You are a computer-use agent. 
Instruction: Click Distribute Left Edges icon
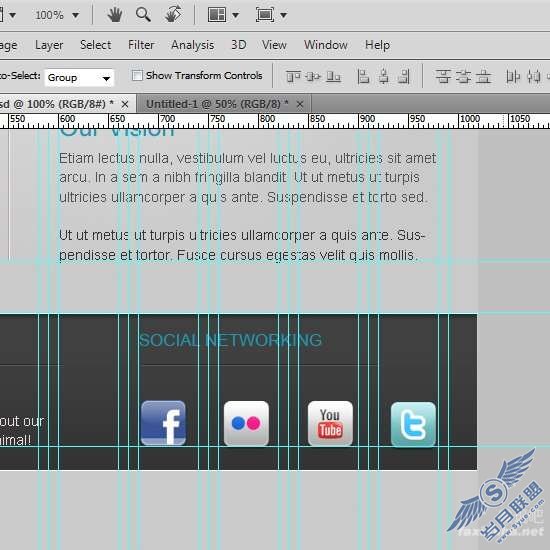[x=513, y=76]
